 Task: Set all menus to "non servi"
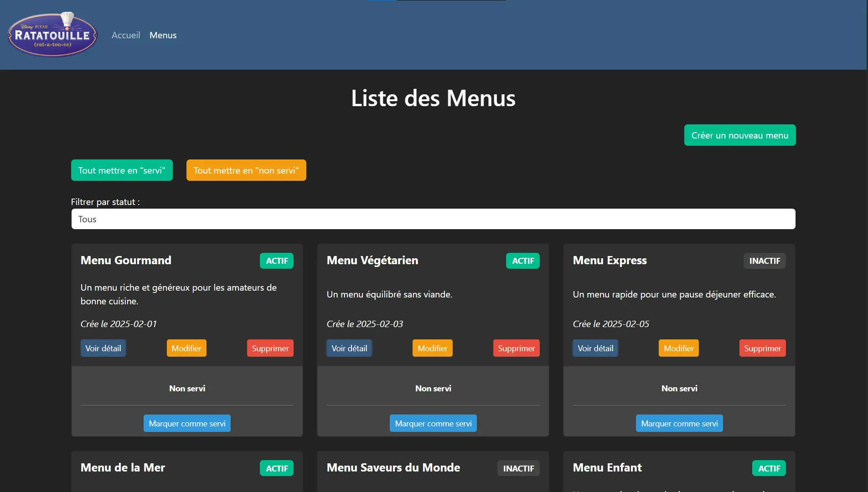(x=246, y=170)
